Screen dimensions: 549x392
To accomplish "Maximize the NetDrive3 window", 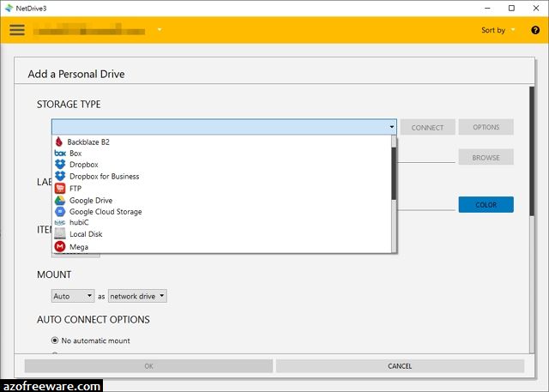I will tap(511, 8).
